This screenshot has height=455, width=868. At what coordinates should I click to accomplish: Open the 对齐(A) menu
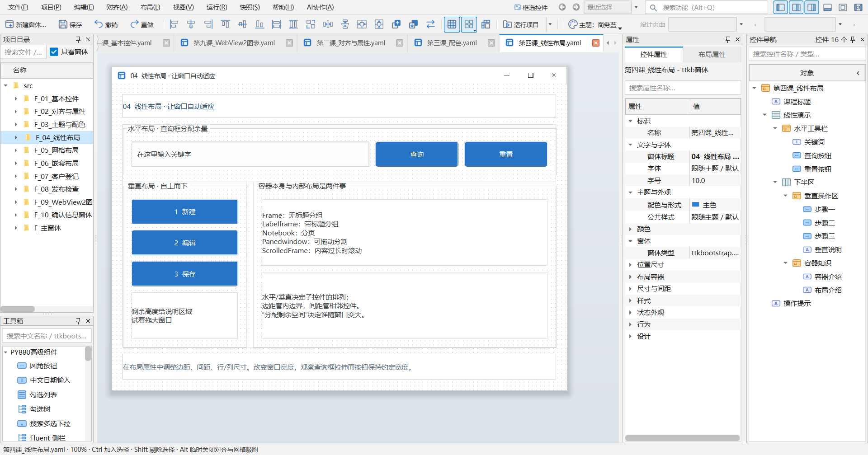(117, 7)
